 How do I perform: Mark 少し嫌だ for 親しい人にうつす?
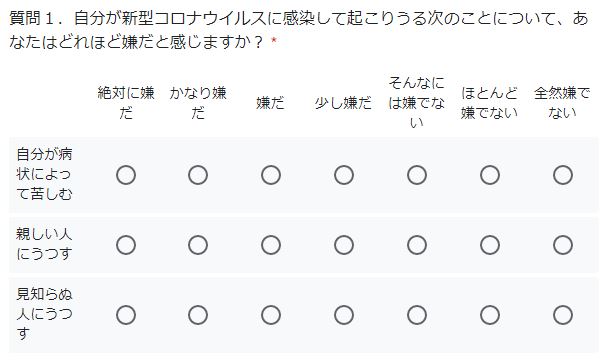coord(344,245)
